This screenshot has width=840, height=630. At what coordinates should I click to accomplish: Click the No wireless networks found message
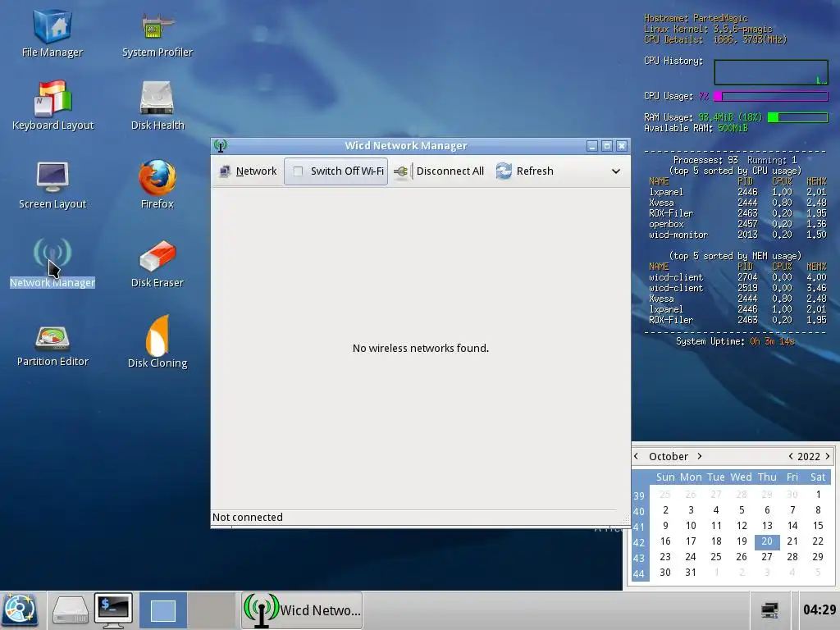coord(421,348)
